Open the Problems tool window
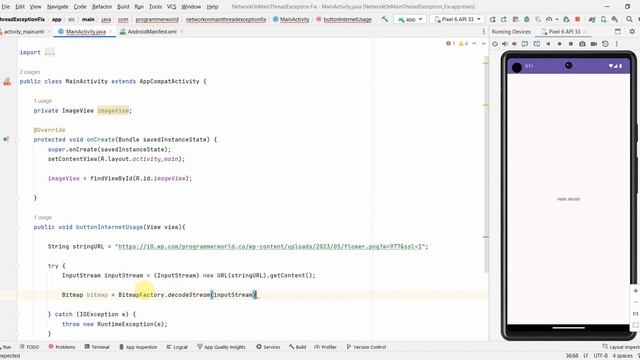 click(x=62, y=347)
